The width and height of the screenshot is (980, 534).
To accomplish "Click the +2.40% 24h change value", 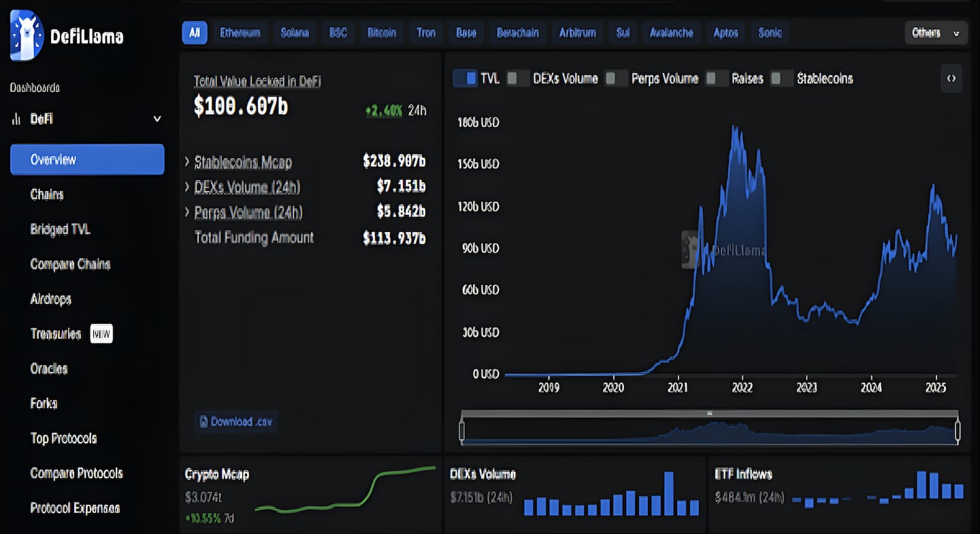I will 384,110.
